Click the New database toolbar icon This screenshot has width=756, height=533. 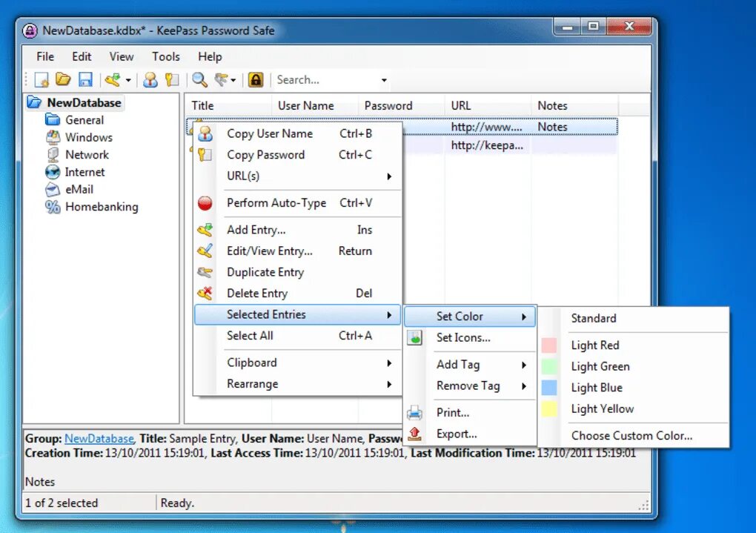coord(42,79)
